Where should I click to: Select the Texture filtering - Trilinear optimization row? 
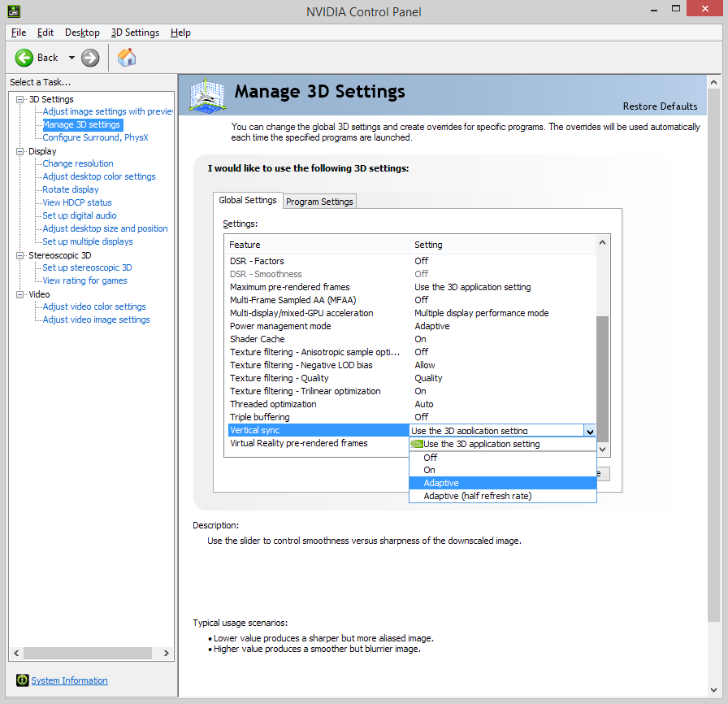(x=412, y=391)
